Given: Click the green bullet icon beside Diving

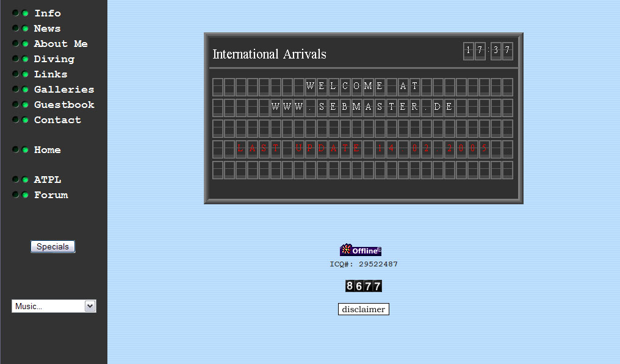Looking at the screenshot, I should (x=26, y=59).
